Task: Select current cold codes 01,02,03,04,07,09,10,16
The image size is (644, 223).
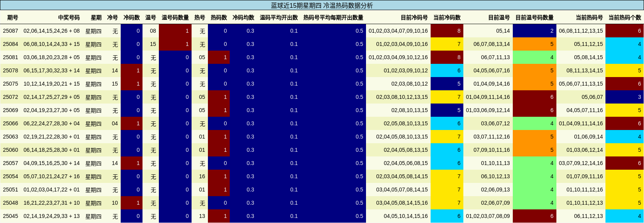Action: pyautogui.click(x=398, y=31)
